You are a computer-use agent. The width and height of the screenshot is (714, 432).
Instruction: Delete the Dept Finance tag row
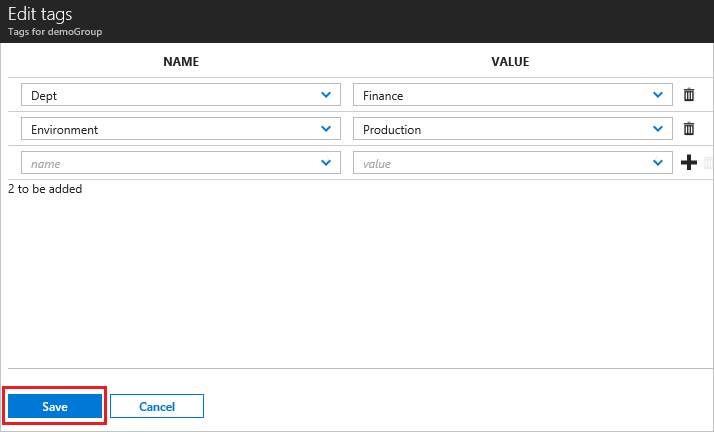pyautogui.click(x=689, y=95)
